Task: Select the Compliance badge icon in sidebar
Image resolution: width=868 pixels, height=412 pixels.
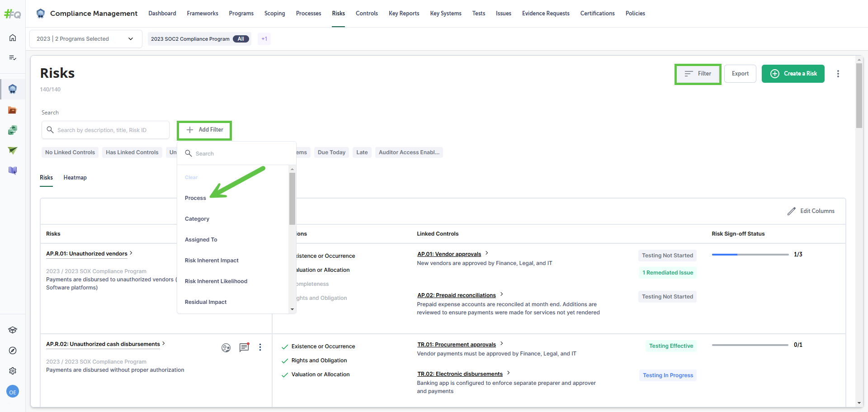Action: 13,89
